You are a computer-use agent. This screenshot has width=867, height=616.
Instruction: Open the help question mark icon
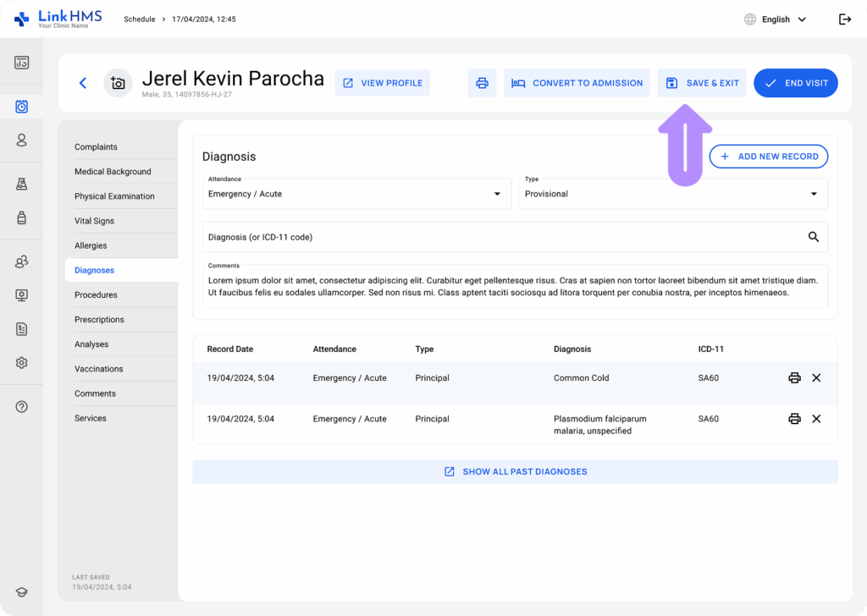[x=22, y=406]
